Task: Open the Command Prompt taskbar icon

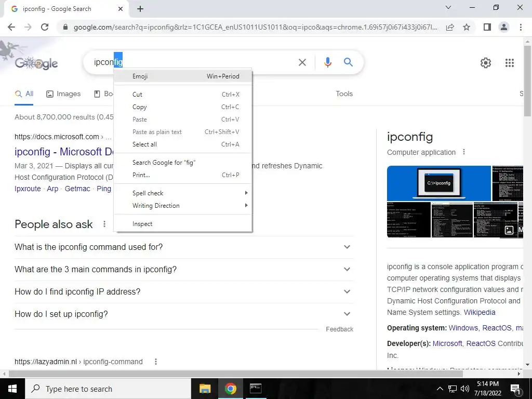Action: point(256,389)
